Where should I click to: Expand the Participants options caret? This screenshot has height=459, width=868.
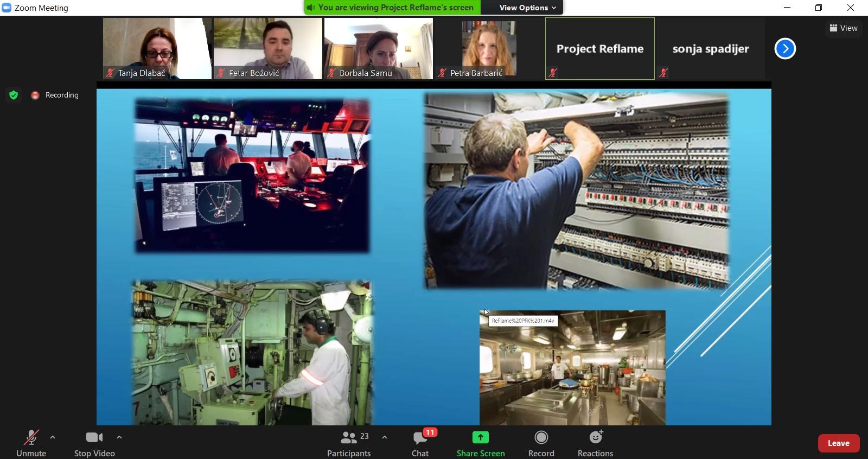coord(385,437)
